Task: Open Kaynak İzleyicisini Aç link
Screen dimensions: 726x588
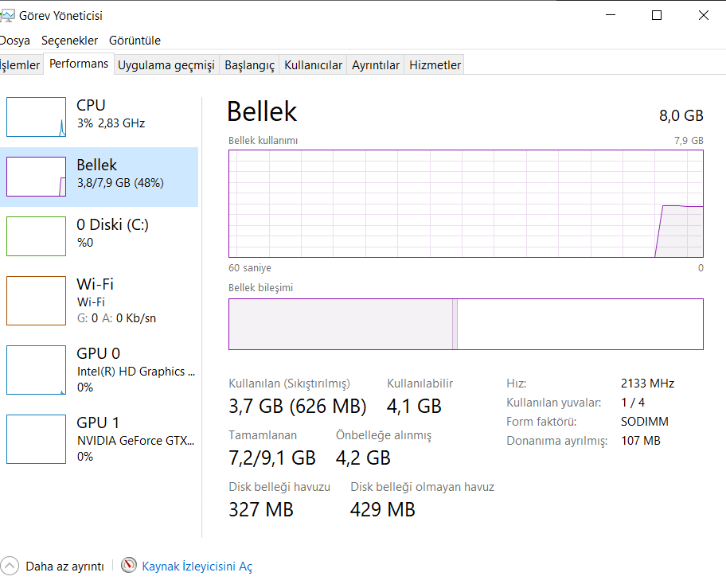Action: tap(197, 567)
